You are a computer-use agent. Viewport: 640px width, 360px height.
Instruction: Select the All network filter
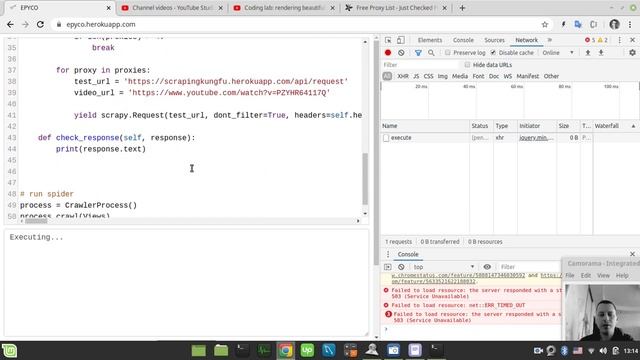[x=387, y=76]
